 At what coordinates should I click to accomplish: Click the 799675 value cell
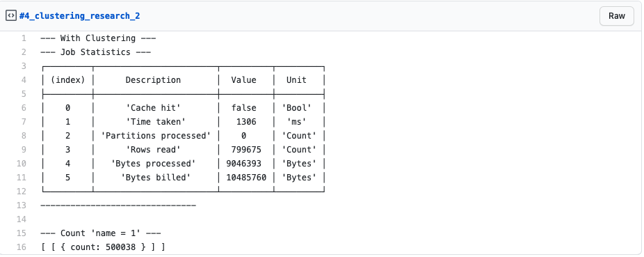pos(246,150)
